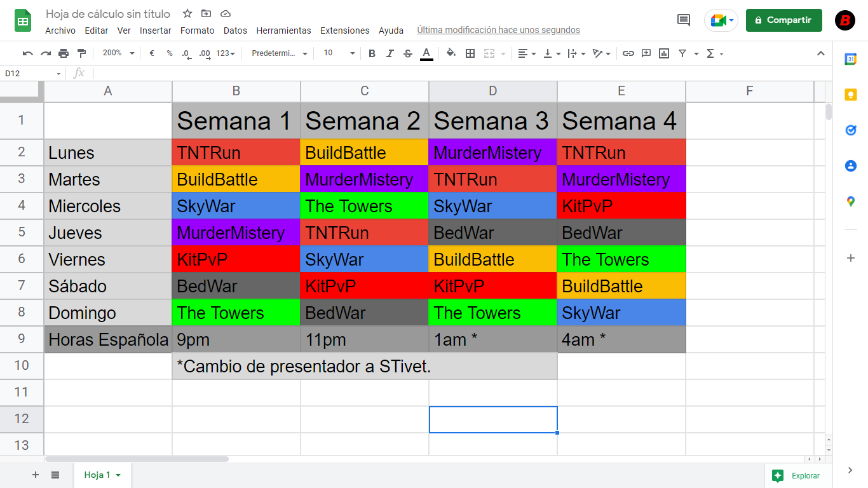Open the 200% zoom dropdown
Viewport: 868px width, 488px height.
click(119, 53)
